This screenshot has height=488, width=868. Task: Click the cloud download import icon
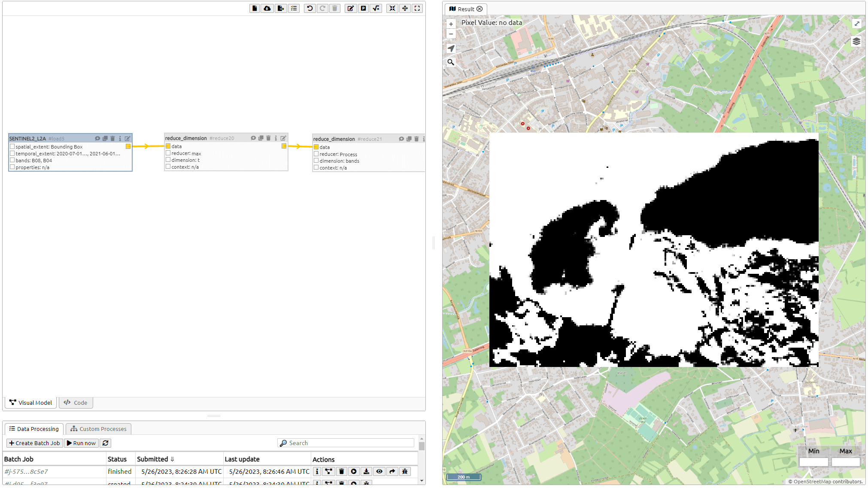coord(267,8)
